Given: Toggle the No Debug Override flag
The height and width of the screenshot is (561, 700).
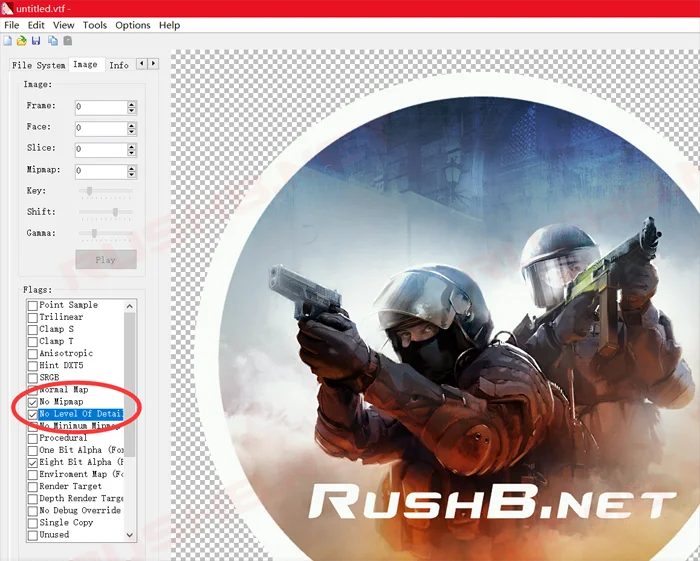Looking at the screenshot, I should [33, 511].
